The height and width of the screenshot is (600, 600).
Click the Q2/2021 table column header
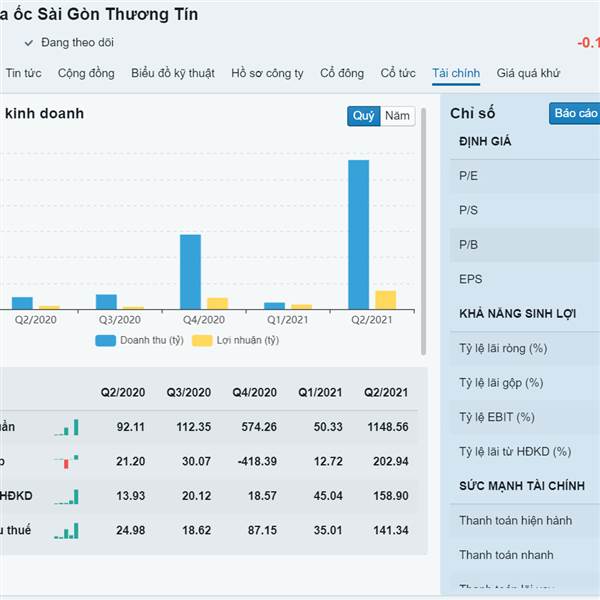386,393
